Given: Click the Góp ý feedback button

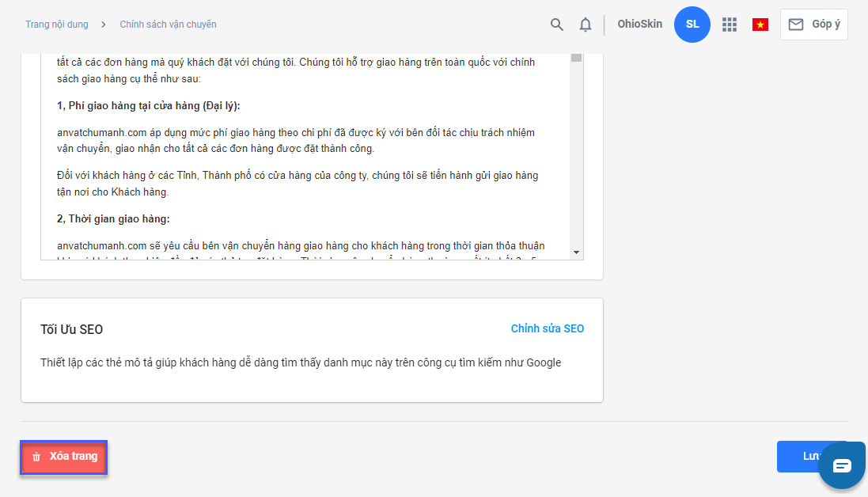Looking at the screenshot, I should 813,25.
